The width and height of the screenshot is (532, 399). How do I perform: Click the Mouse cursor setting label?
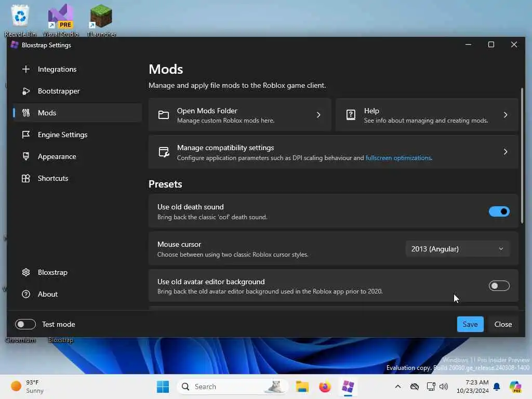coord(179,244)
